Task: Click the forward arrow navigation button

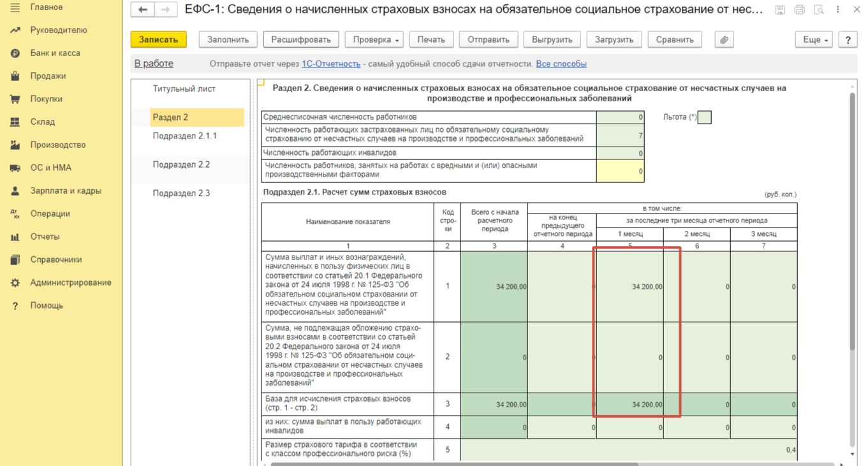Action: [x=165, y=10]
